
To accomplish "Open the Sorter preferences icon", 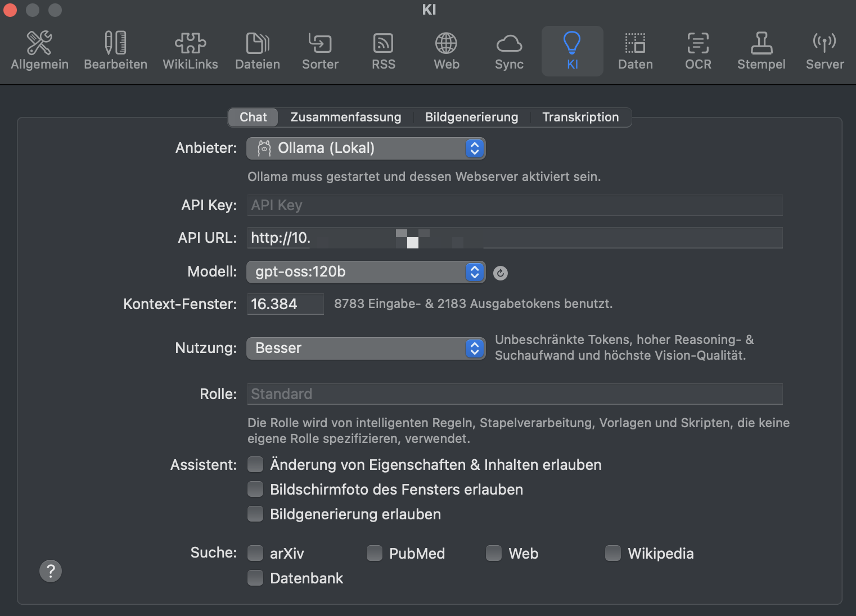I will coord(320,51).
